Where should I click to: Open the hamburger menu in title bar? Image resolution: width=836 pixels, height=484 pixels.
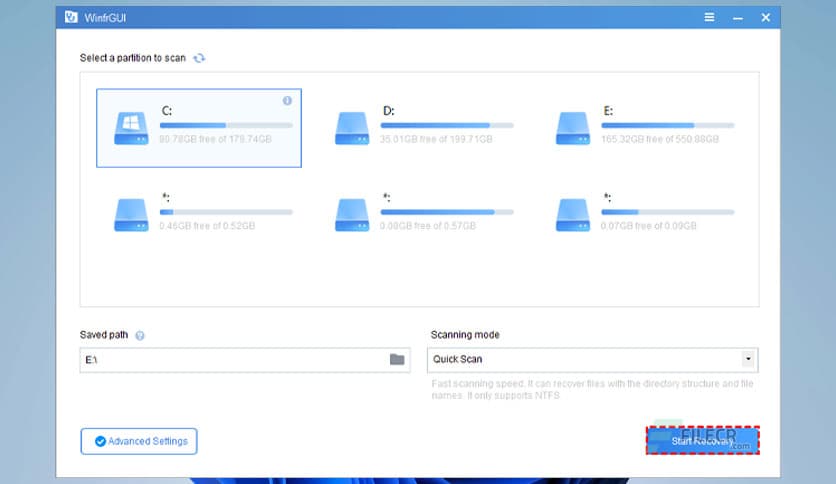click(709, 18)
